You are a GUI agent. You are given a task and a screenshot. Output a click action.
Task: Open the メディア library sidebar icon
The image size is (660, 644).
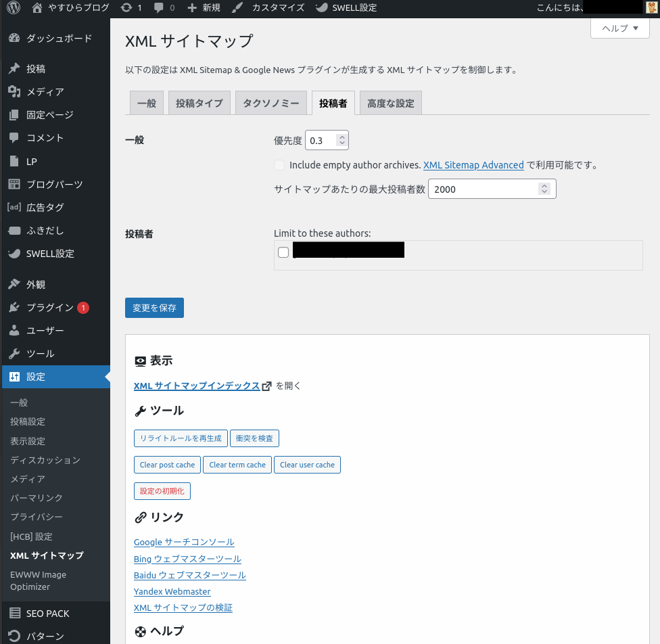(x=14, y=92)
